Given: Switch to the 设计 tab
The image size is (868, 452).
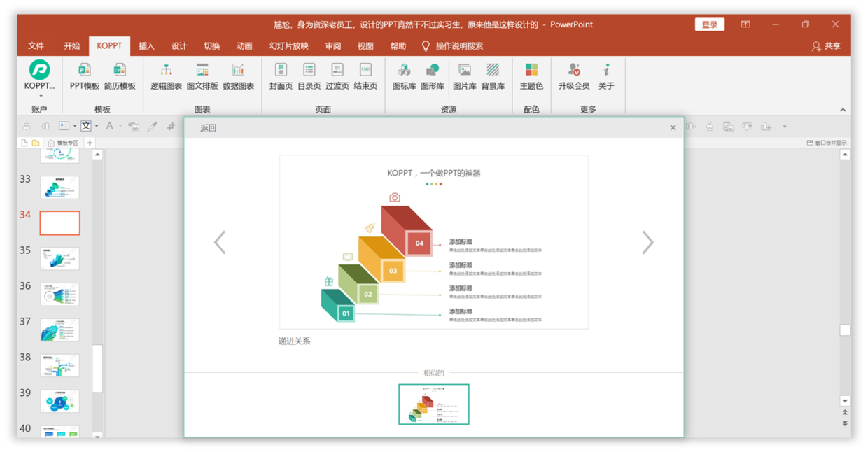Looking at the screenshot, I should [179, 46].
